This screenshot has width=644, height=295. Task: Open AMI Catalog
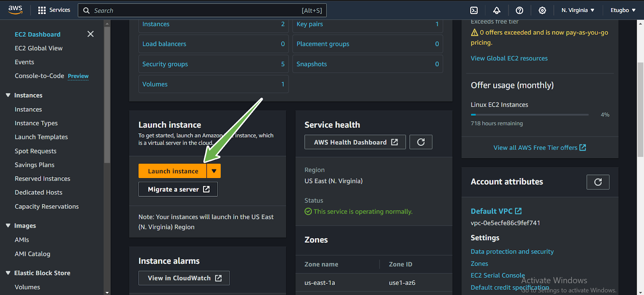pyautogui.click(x=32, y=253)
